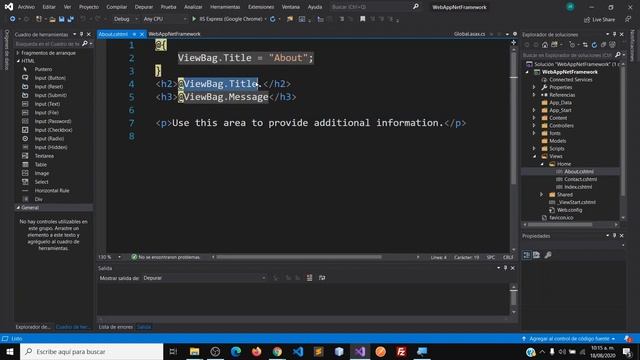Open the Archivo menu

coord(26,7)
